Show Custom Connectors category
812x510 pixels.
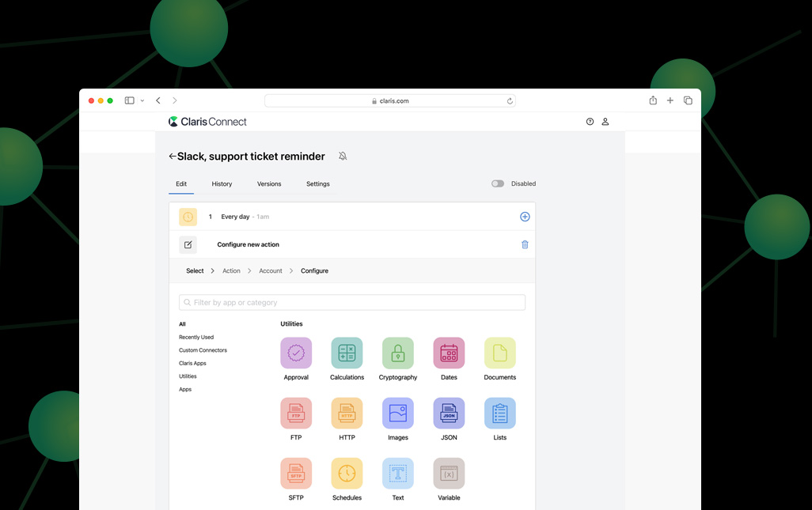pyautogui.click(x=203, y=350)
